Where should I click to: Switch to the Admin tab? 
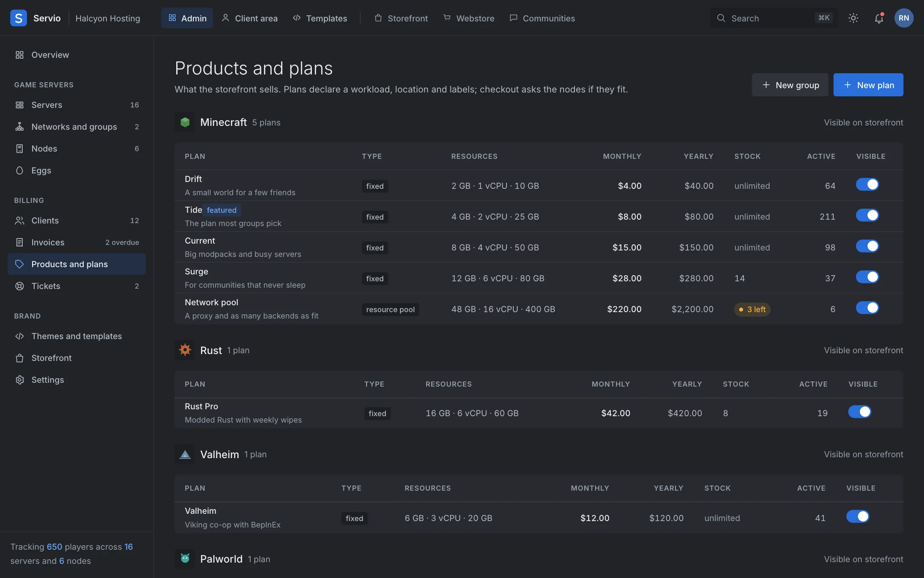187,18
